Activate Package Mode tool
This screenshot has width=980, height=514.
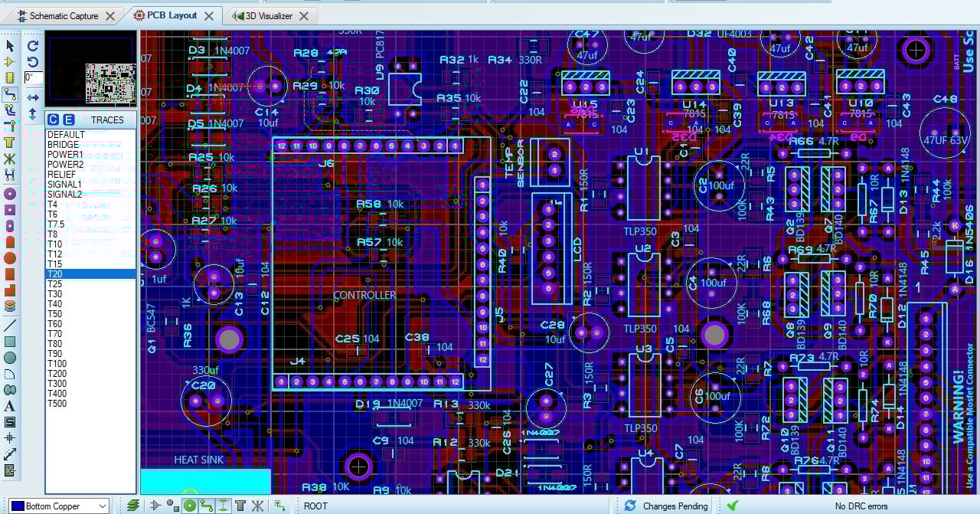click(x=10, y=78)
